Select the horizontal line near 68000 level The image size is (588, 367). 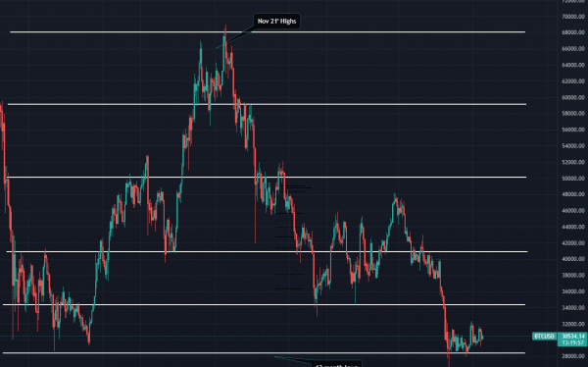point(268,32)
